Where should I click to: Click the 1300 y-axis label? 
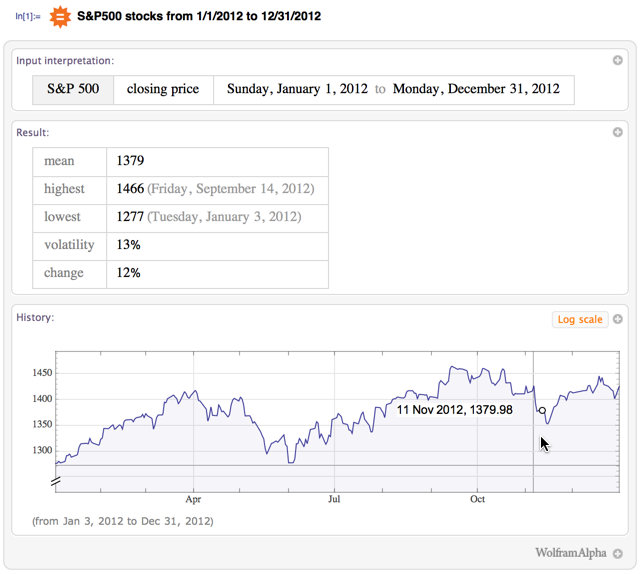(x=42, y=450)
